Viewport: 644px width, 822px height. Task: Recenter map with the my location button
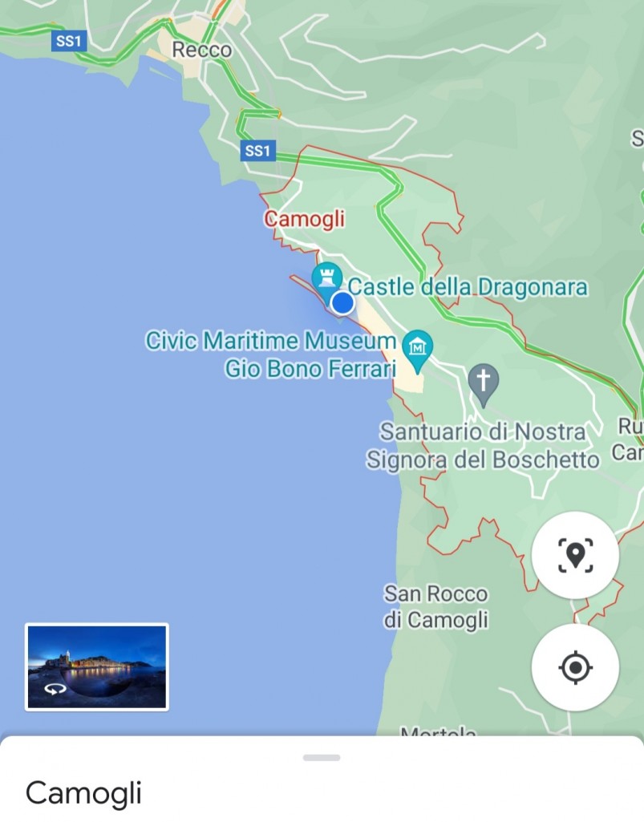tap(575, 667)
